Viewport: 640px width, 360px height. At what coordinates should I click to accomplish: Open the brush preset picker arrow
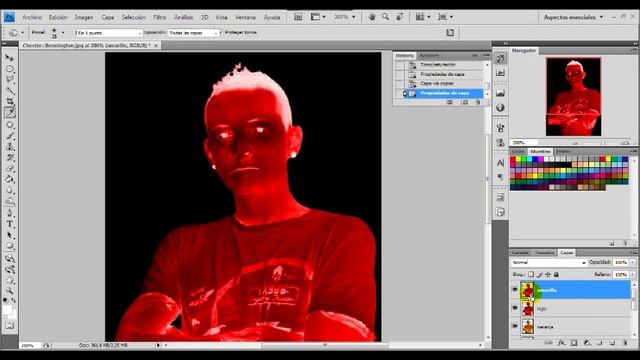pyautogui.click(x=63, y=32)
